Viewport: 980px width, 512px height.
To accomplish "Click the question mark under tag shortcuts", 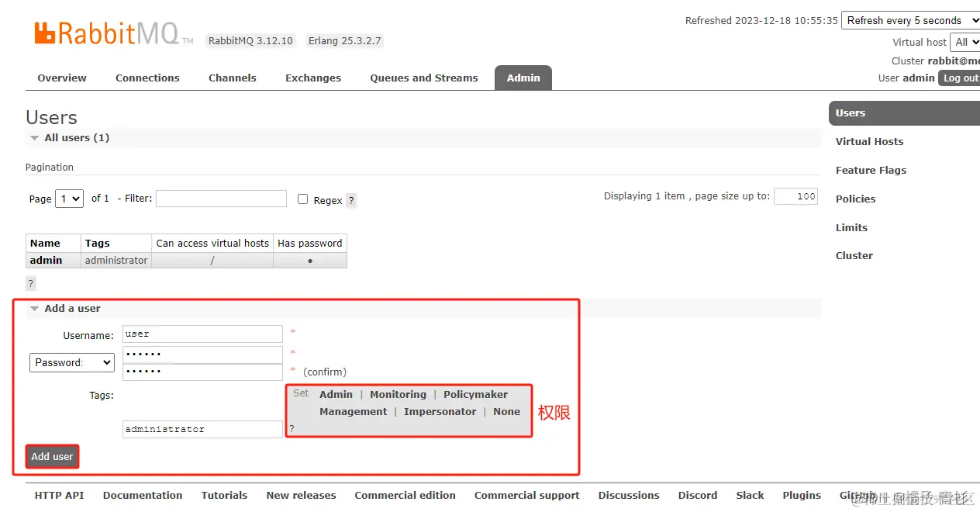I will point(292,428).
